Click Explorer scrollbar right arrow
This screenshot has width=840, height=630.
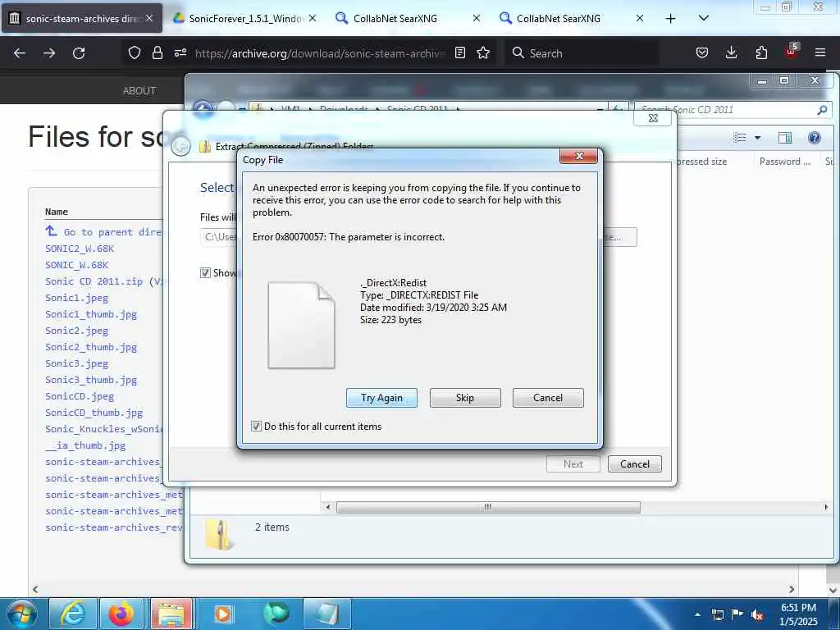click(826, 507)
